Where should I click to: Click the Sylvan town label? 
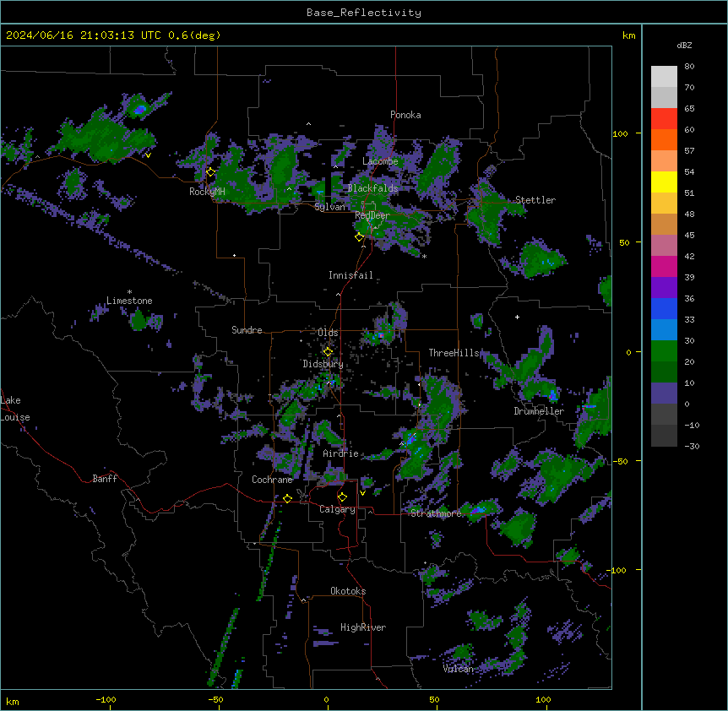[x=329, y=207]
